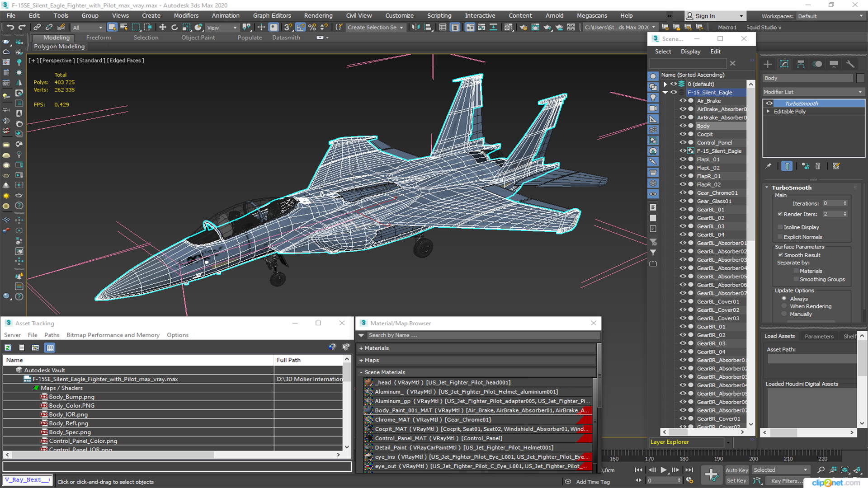Switch to the Display command panel
This screenshot has height=488, width=868.
tap(834, 64)
